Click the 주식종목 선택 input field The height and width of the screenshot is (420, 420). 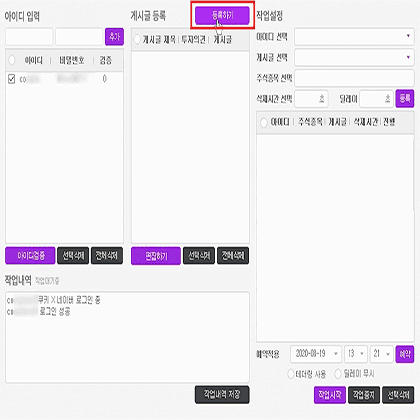pyautogui.click(x=354, y=78)
